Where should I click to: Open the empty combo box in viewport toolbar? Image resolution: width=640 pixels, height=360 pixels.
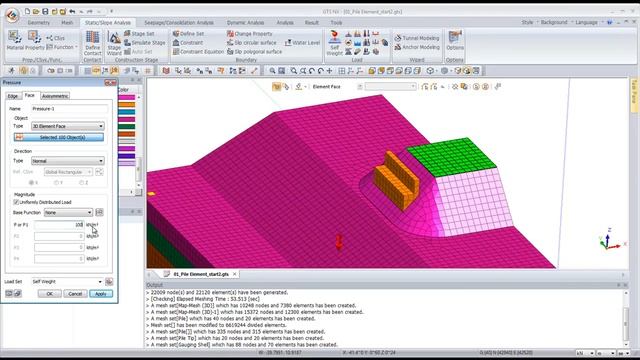coord(391,87)
